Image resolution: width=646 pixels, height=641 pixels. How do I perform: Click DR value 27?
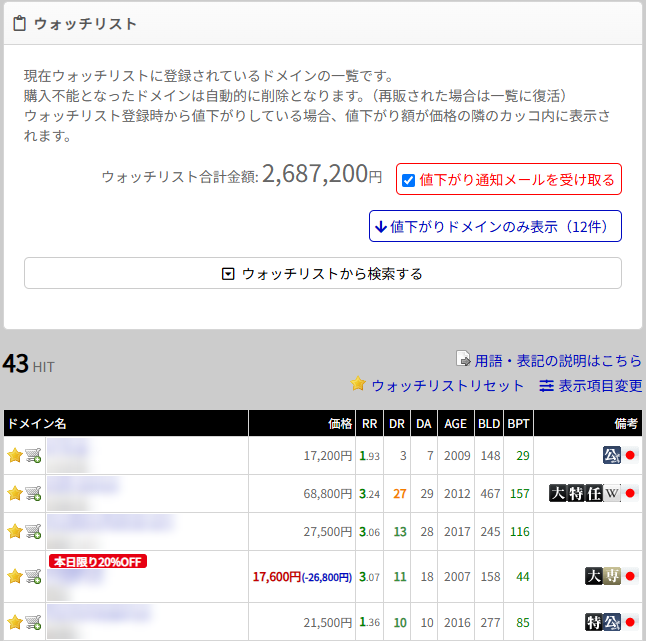tap(400, 494)
